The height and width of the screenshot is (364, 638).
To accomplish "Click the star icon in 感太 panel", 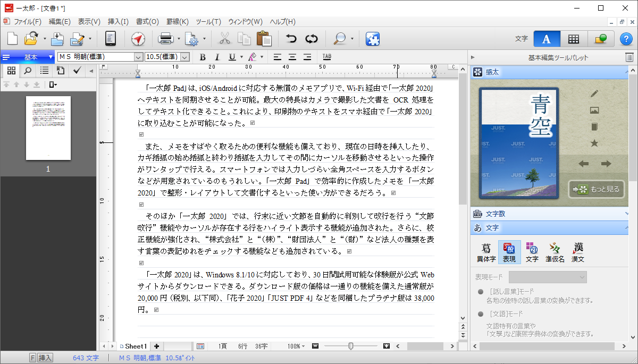I will tap(594, 143).
